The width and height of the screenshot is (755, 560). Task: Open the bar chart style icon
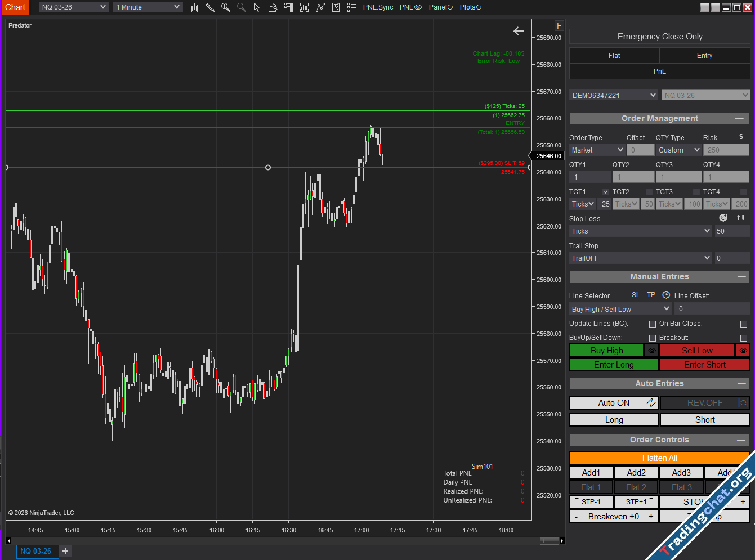click(x=194, y=7)
